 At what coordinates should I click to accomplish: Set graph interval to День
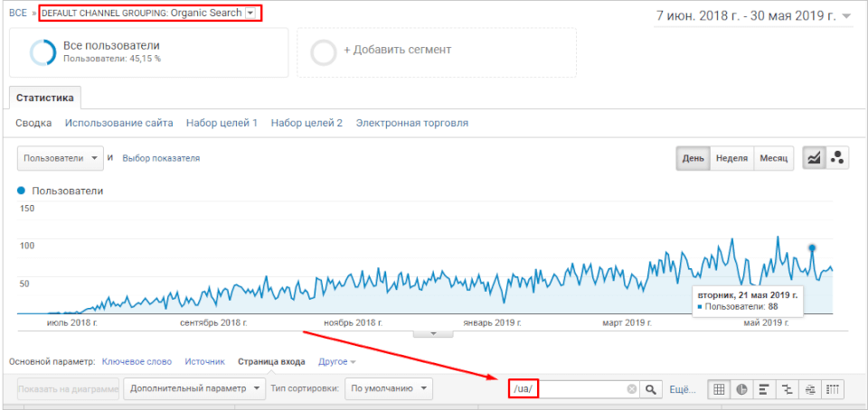click(x=693, y=158)
